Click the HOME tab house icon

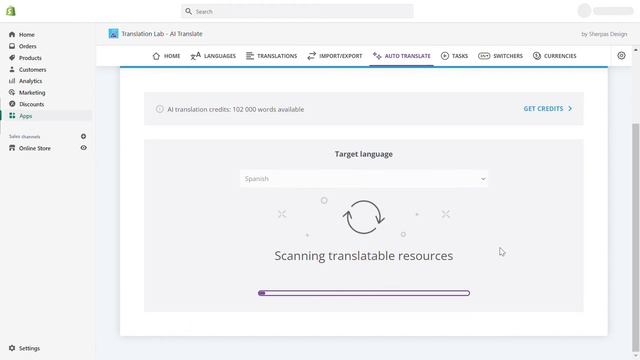pyautogui.click(x=156, y=56)
